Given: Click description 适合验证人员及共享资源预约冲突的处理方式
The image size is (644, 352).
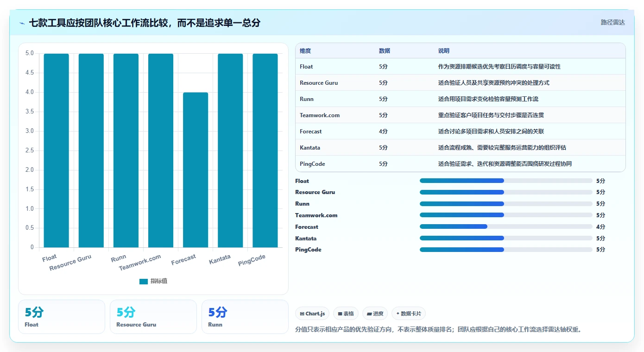Looking at the screenshot, I should (x=494, y=83).
